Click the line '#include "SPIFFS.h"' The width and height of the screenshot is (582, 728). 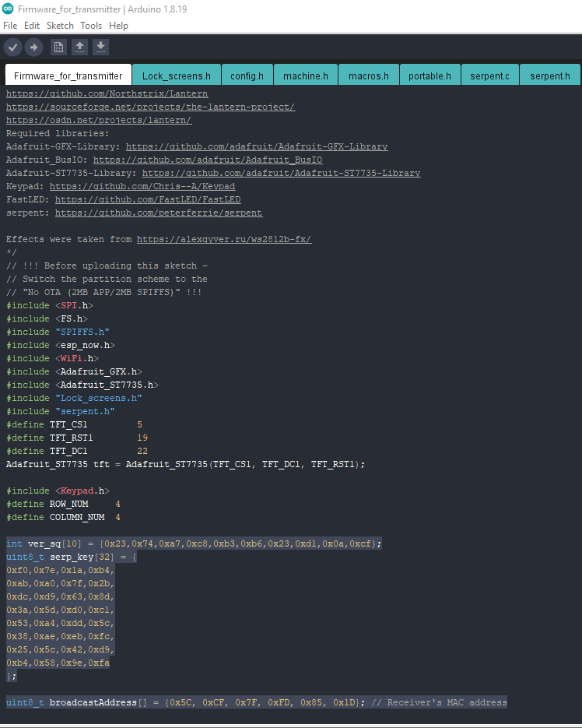click(x=58, y=332)
